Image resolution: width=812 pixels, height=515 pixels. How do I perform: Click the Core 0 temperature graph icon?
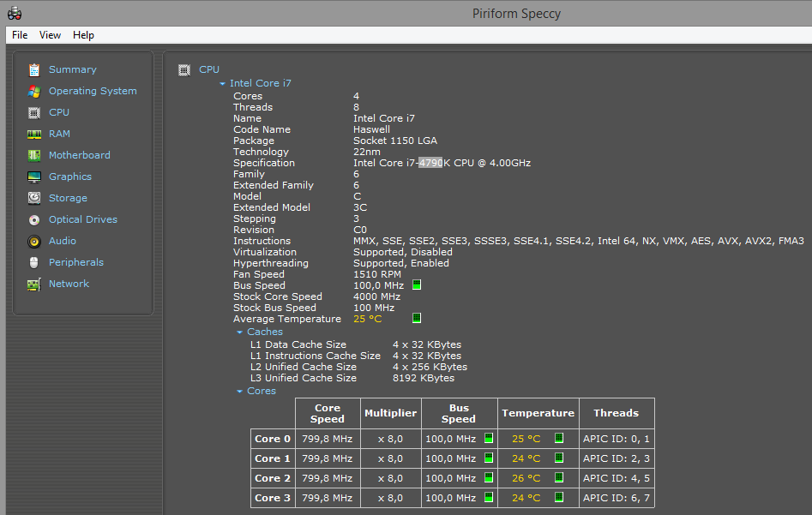coord(559,438)
